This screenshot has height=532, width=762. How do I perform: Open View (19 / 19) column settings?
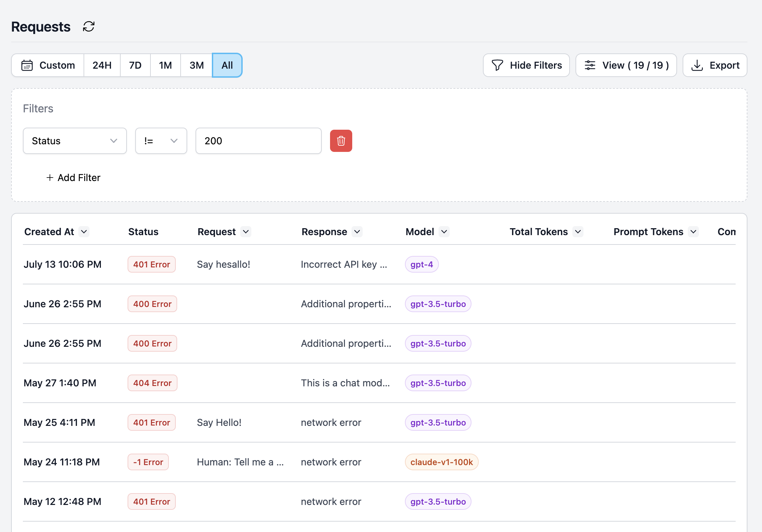click(x=626, y=65)
